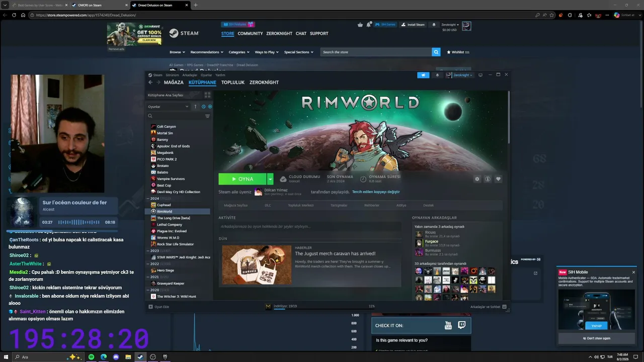
Task: Go to browser home page
Action: click(23, 15)
